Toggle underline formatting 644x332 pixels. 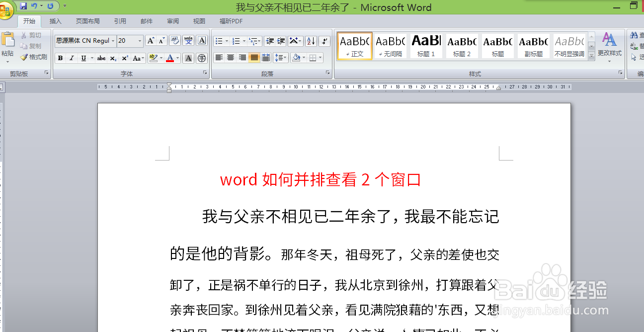point(83,58)
